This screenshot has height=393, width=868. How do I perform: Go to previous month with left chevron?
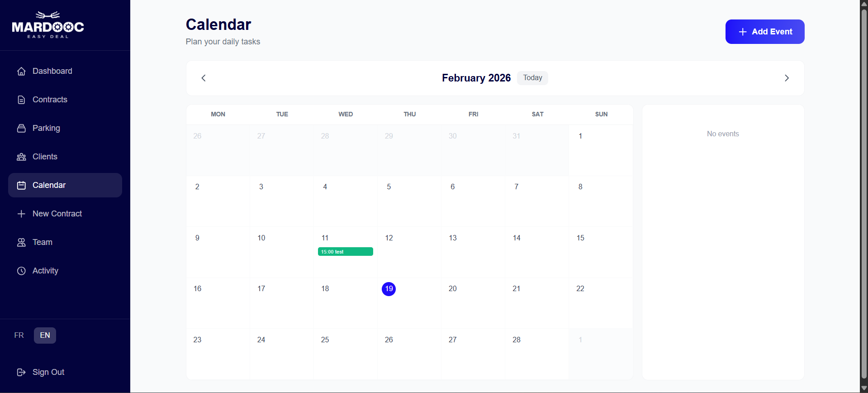(x=204, y=78)
